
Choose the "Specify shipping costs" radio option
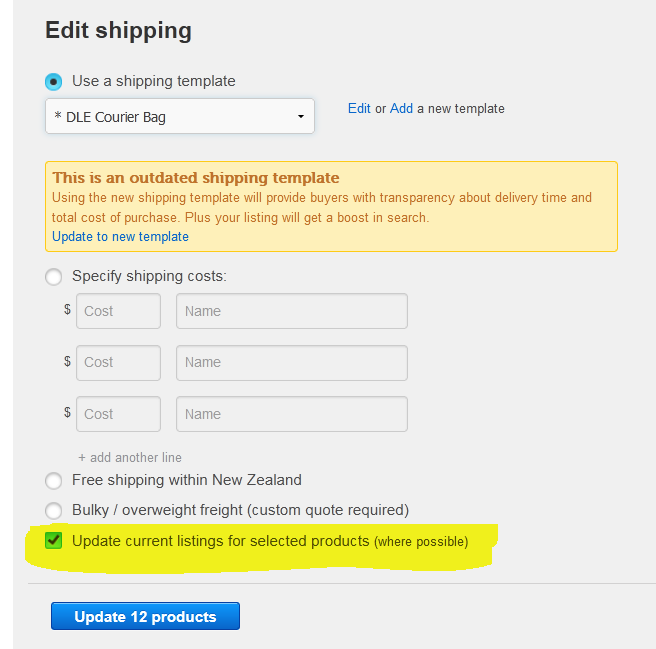(54, 276)
